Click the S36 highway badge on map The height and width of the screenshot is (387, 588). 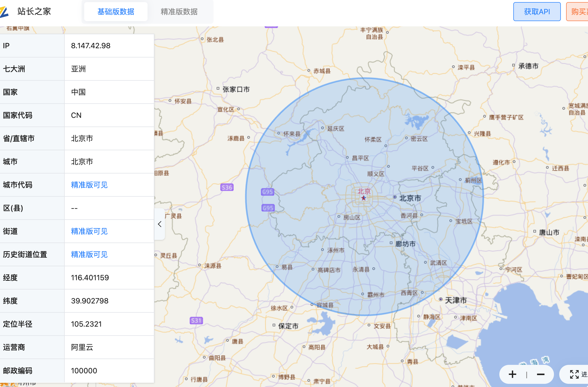tap(227, 187)
